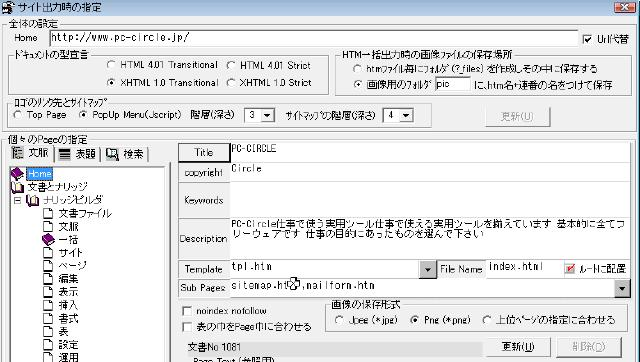Select 文書とナリッジ tree item
The height and width of the screenshot is (362, 640).
coord(58,187)
